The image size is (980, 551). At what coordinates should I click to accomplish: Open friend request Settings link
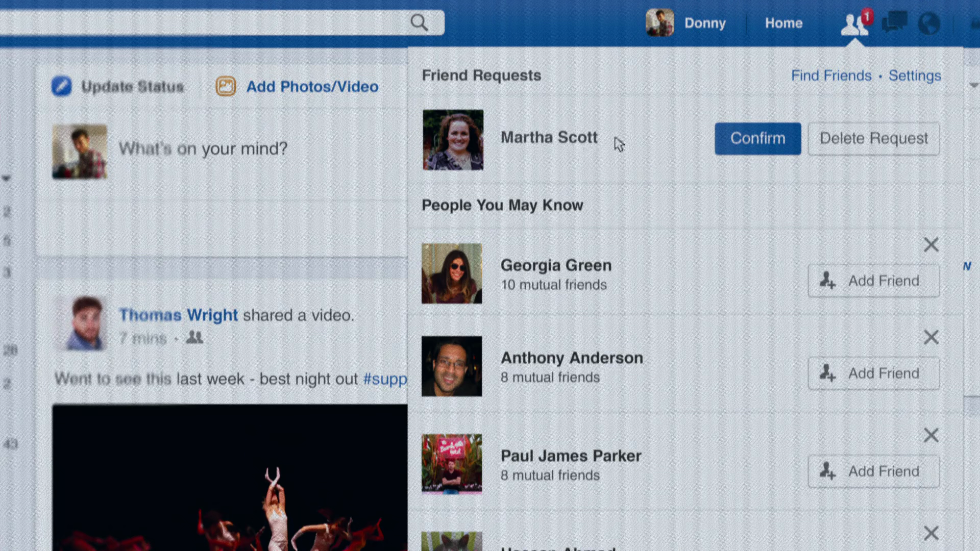(x=915, y=76)
